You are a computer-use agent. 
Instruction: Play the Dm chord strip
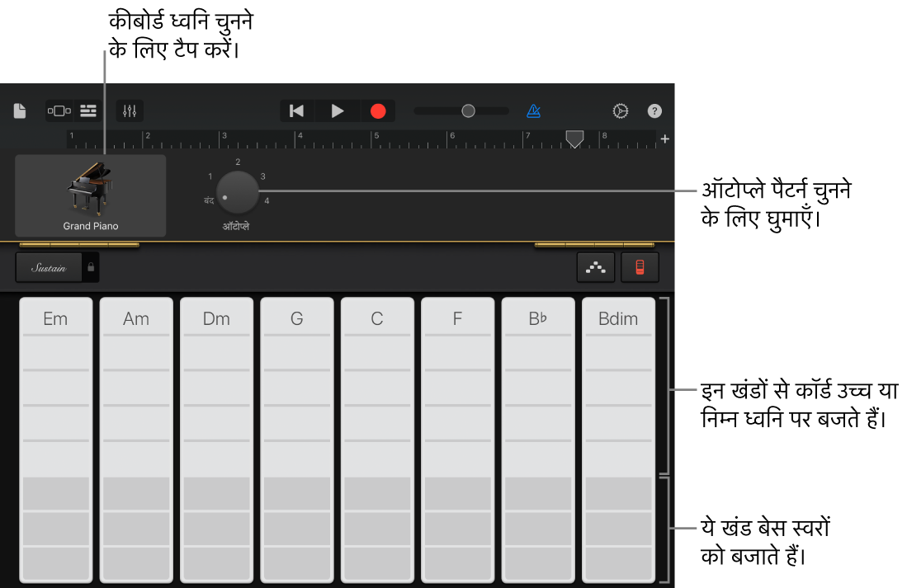click(216, 440)
